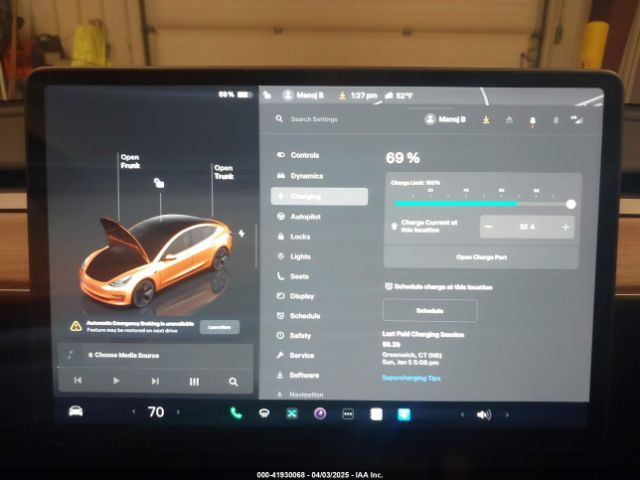Image resolution: width=640 pixels, height=480 pixels.
Task: Tap the Bluetooth icon
Action: point(555,120)
